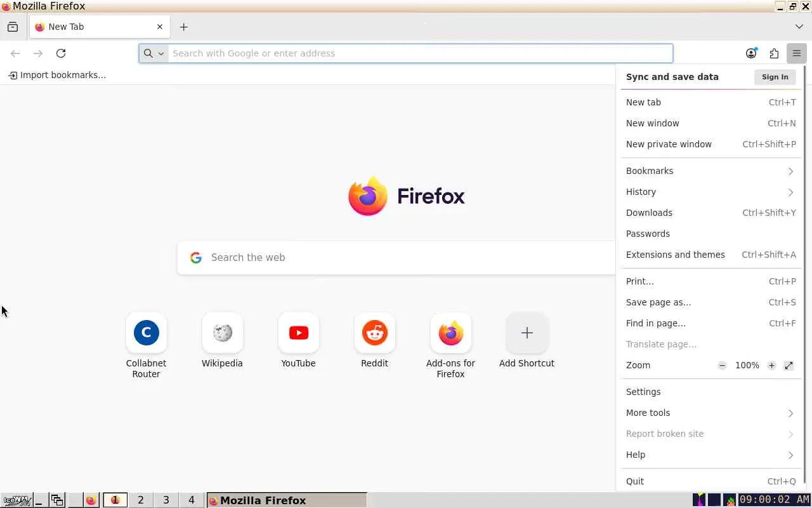Open the search engine selector dropdown
Viewport: 812px width, 508px height.
click(154, 53)
